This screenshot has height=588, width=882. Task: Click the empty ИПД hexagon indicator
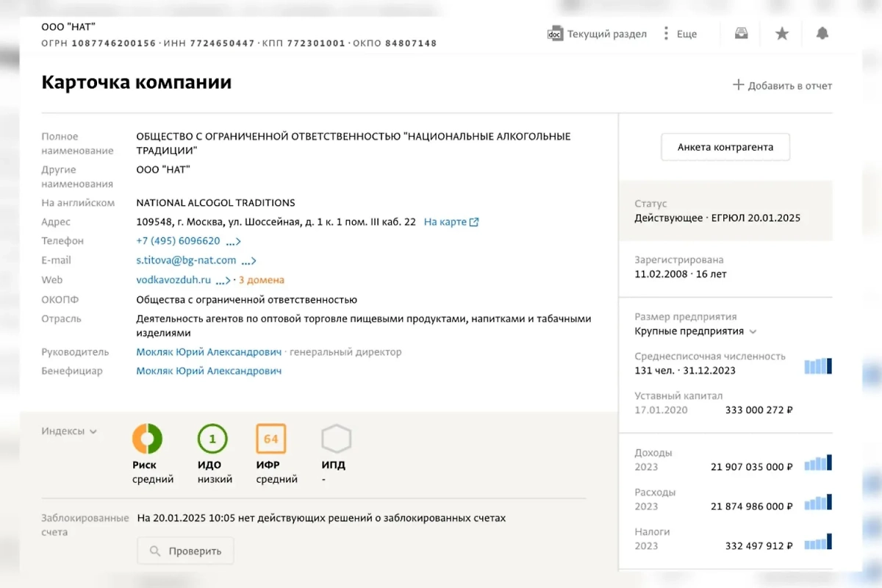pos(335,439)
